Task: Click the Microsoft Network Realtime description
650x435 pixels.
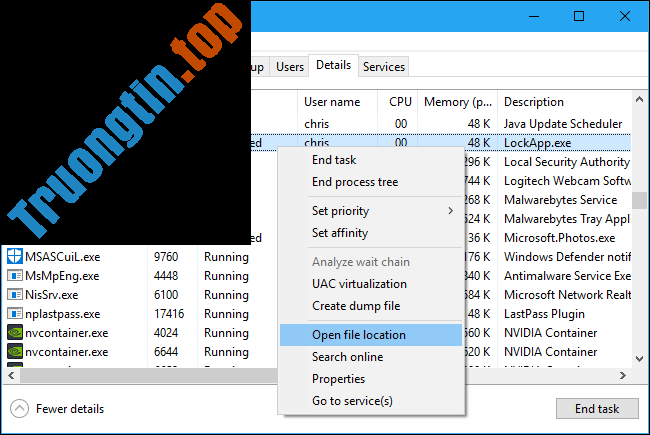Action: pyautogui.click(x=567, y=295)
